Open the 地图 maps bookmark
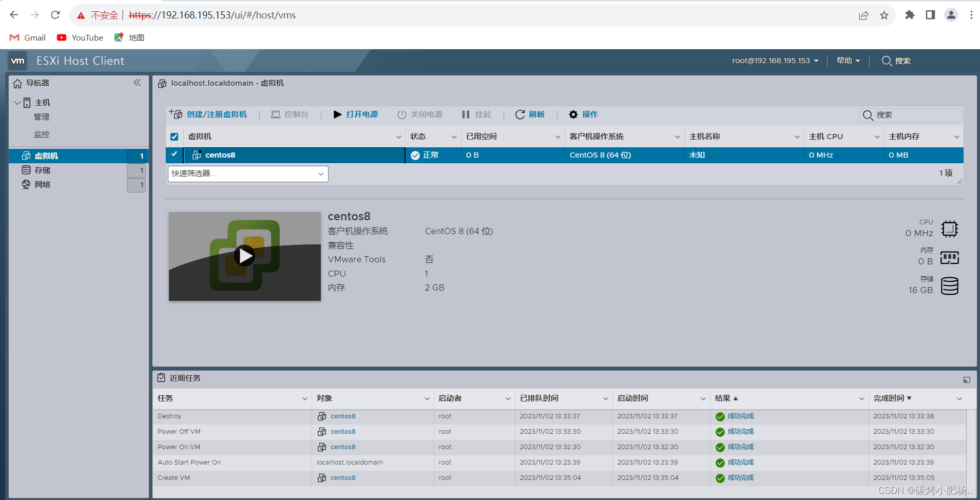980x500 pixels. [129, 37]
